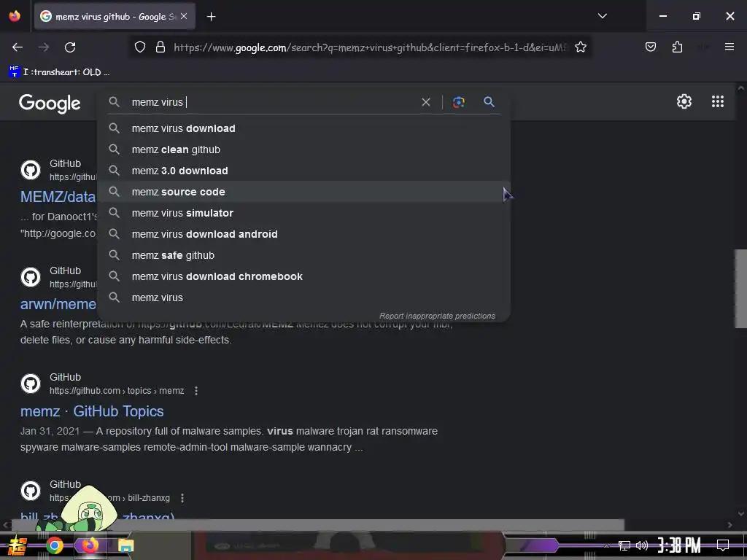Open the memz · GitHub Topics result
Screen dimensions: 747x560
coord(92,411)
